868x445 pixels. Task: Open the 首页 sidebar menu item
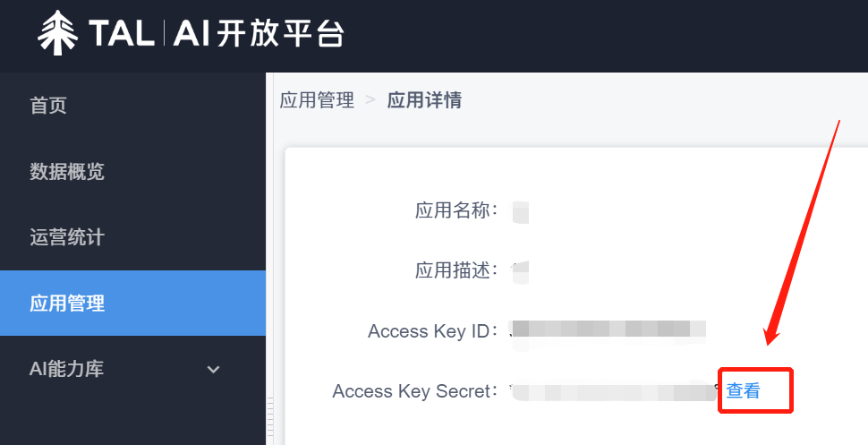48,106
